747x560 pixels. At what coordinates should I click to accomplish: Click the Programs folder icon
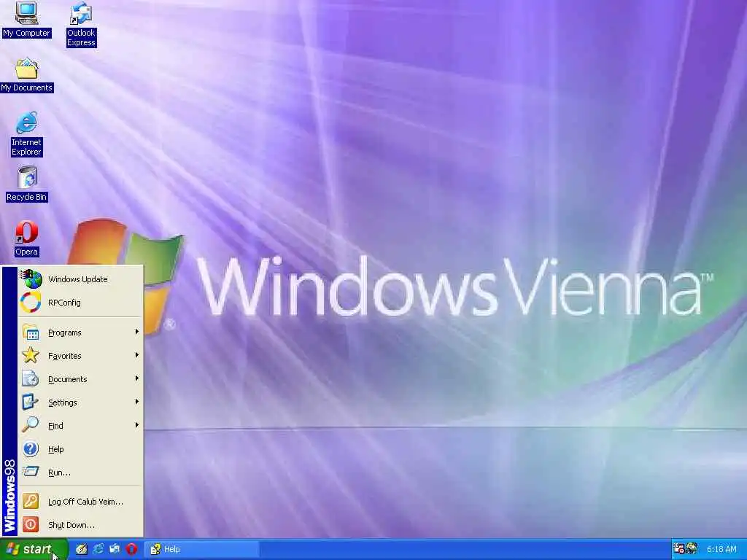31,332
